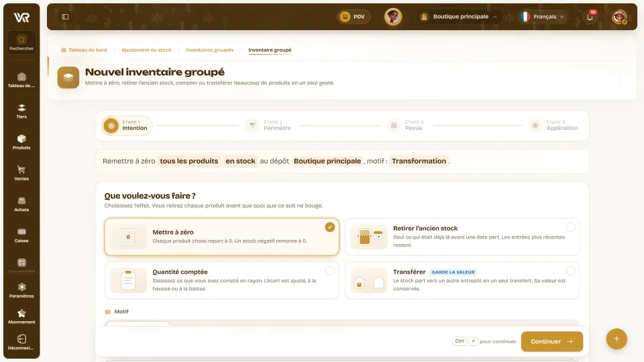The height and width of the screenshot is (362, 644).
Task: Click the 'Transformation' motif chip
Action: point(419,162)
